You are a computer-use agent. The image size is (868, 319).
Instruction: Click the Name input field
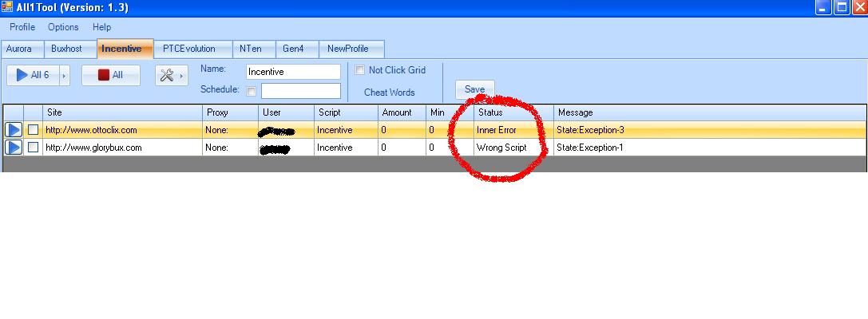click(x=293, y=72)
